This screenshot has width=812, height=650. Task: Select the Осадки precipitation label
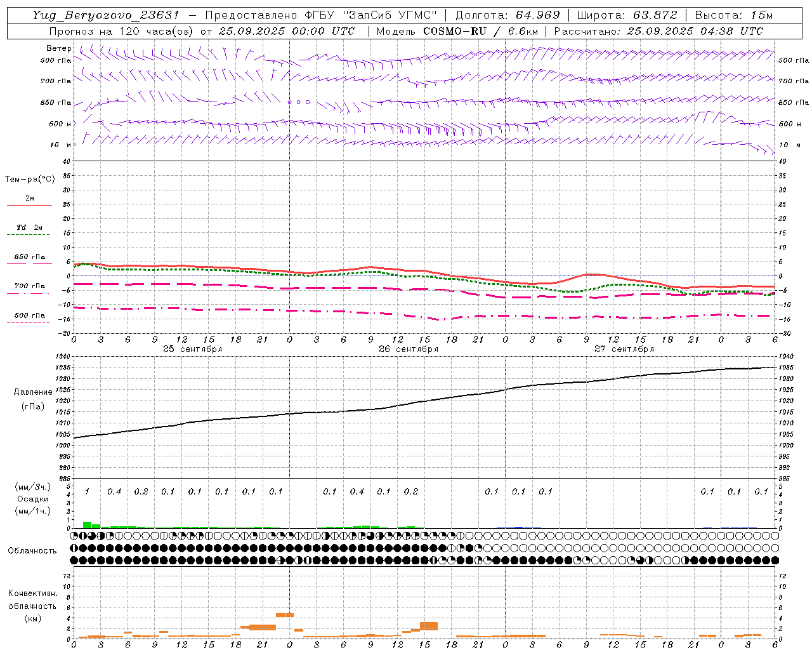33,499
